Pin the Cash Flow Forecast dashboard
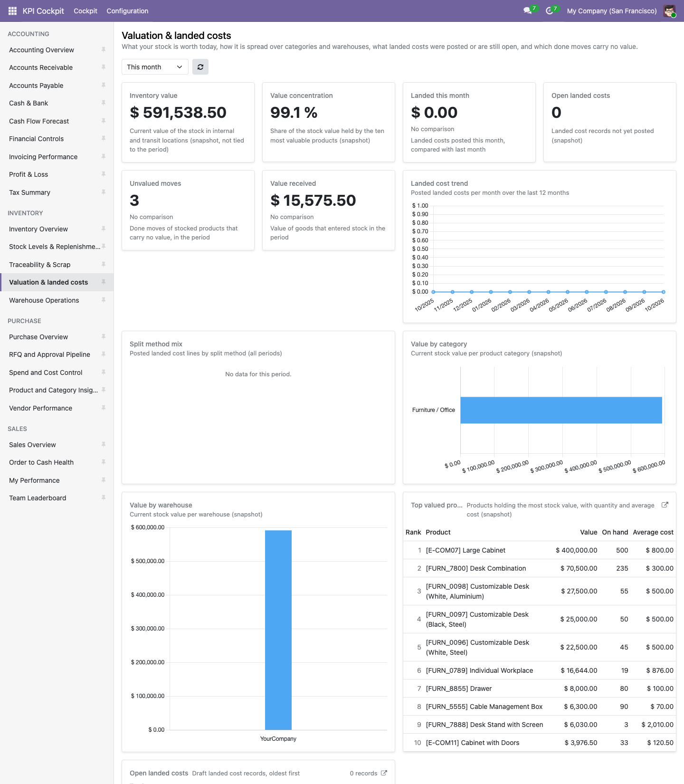 tap(103, 121)
